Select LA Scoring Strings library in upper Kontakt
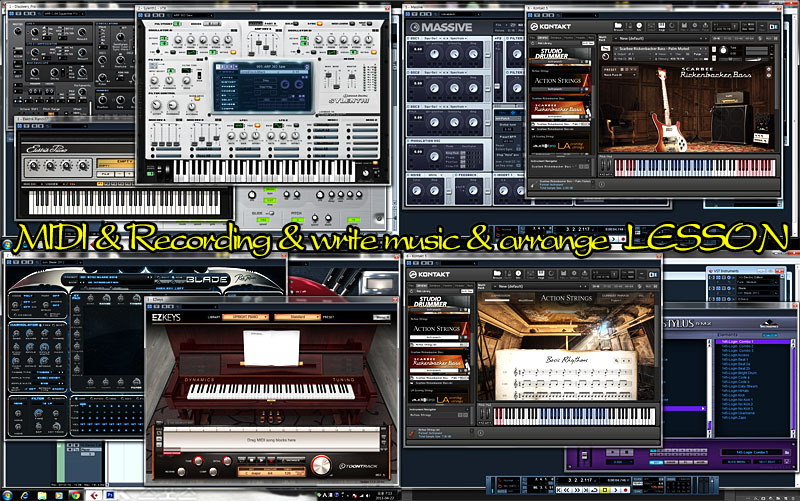Screen dimensions: 800x501 559,146
